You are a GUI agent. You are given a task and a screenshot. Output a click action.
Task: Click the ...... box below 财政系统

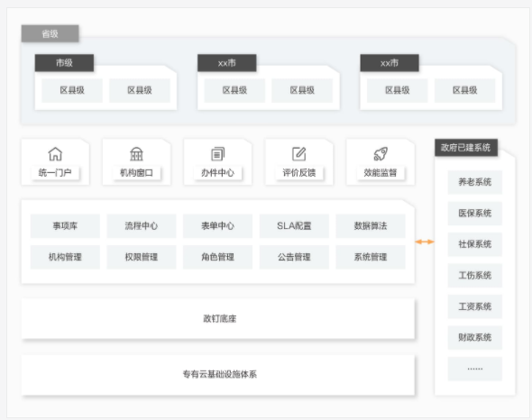click(474, 369)
